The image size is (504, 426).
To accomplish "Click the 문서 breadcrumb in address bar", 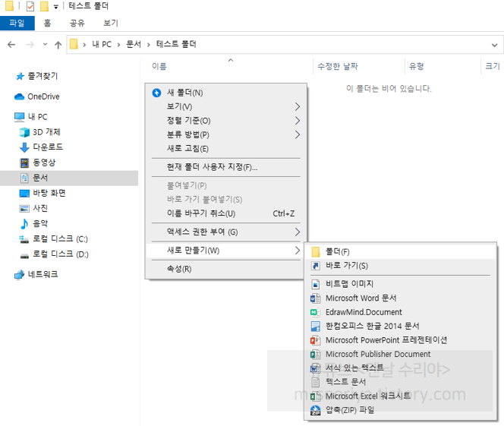I will click(134, 44).
